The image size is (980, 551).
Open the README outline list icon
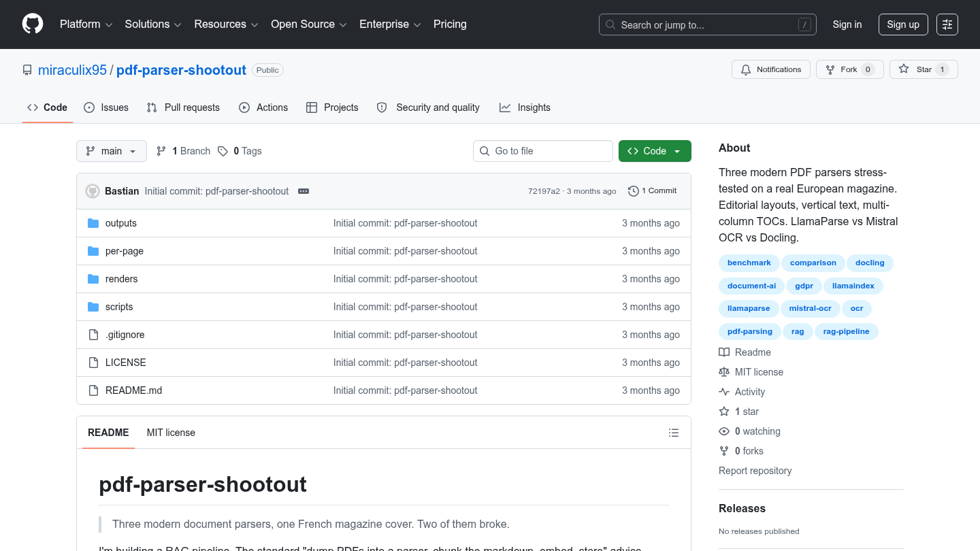click(x=674, y=433)
